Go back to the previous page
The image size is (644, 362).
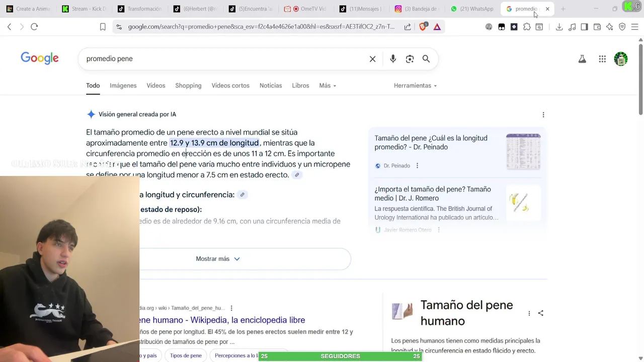point(9,27)
